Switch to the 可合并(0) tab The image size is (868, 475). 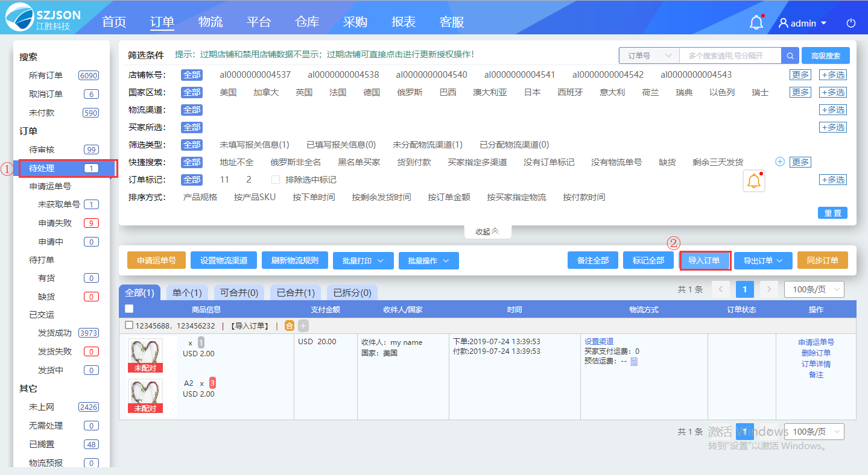click(x=239, y=292)
